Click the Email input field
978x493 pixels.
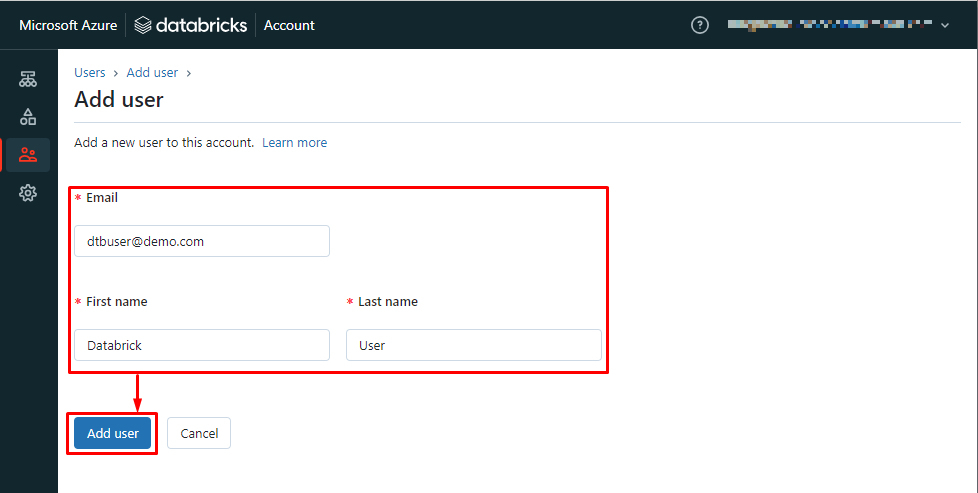201,241
